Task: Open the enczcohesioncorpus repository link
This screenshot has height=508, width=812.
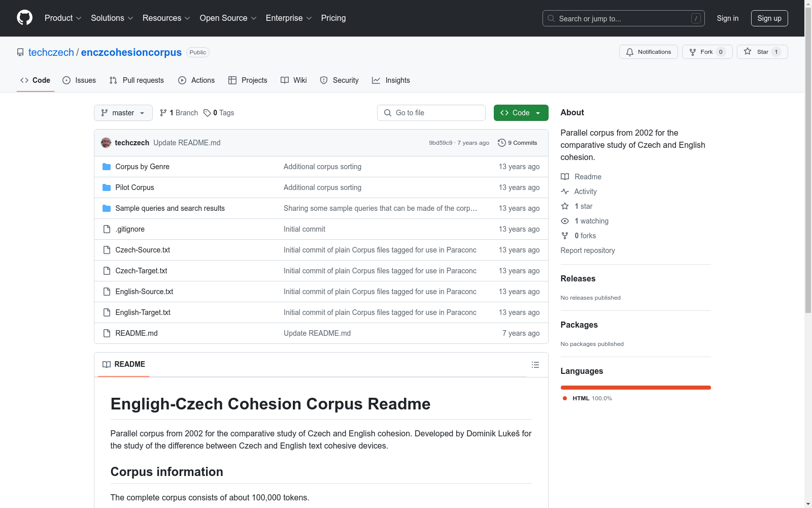Action: click(131, 52)
